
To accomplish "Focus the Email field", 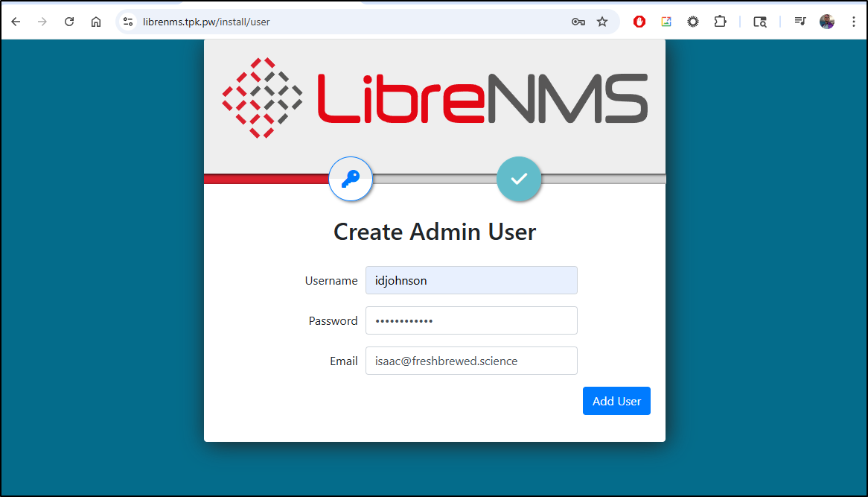I will [471, 361].
